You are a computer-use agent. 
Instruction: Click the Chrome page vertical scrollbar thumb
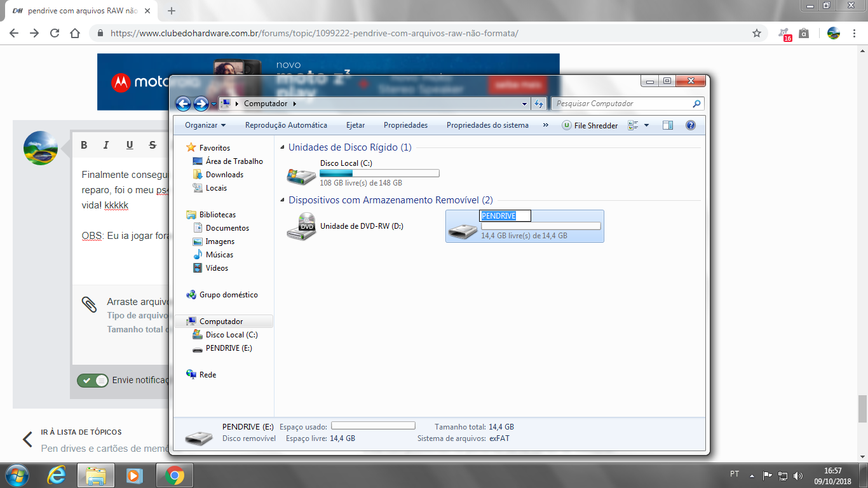click(x=863, y=409)
